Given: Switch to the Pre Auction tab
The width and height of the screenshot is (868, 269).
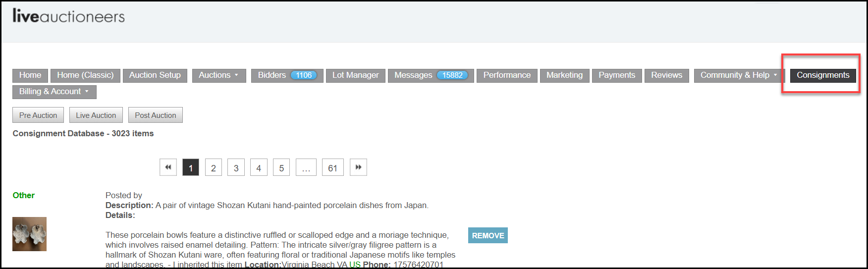Looking at the screenshot, I should [x=38, y=115].
